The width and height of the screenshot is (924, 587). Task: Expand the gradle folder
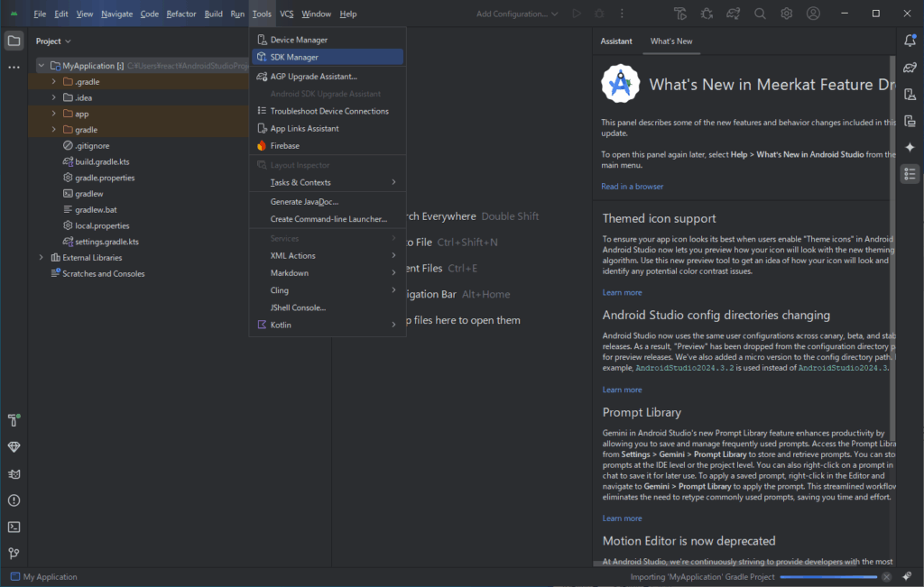[x=53, y=129]
